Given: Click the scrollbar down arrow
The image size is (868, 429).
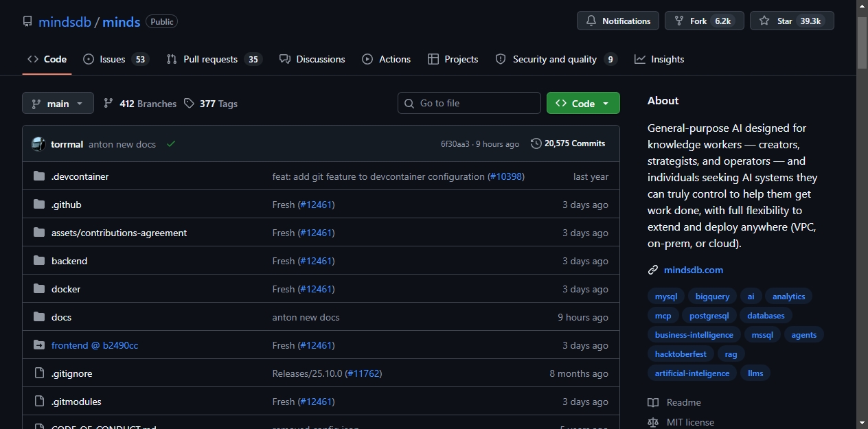Looking at the screenshot, I should [x=862, y=423].
